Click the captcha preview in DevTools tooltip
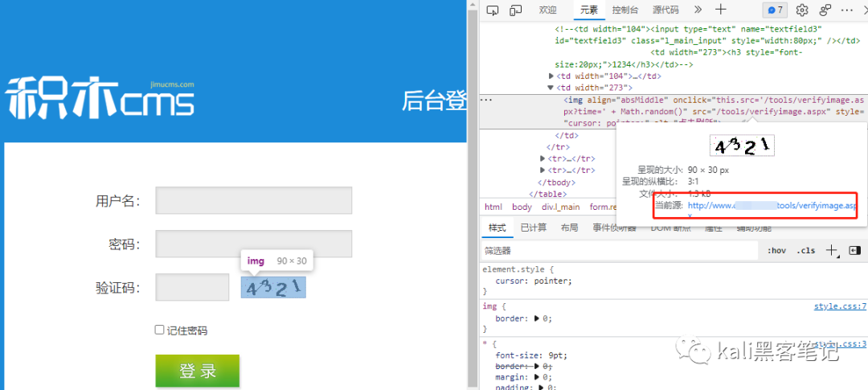The image size is (868, 390). [742, 145]
